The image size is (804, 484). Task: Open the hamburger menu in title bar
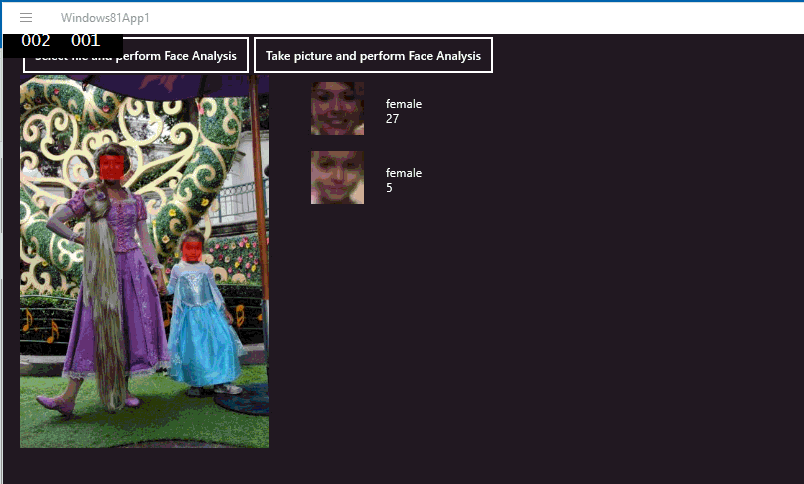(26, 17)
